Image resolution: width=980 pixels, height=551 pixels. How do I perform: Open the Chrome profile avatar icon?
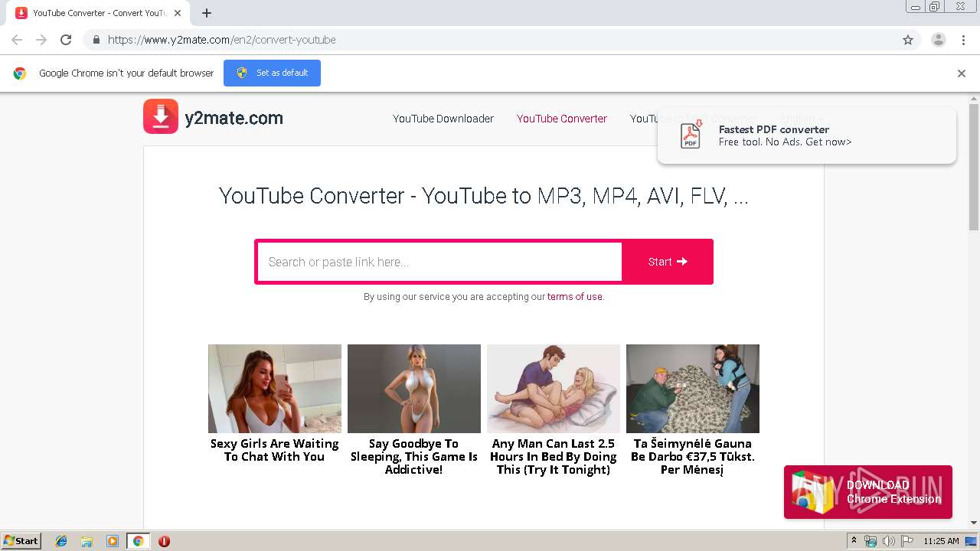point(938,40)
